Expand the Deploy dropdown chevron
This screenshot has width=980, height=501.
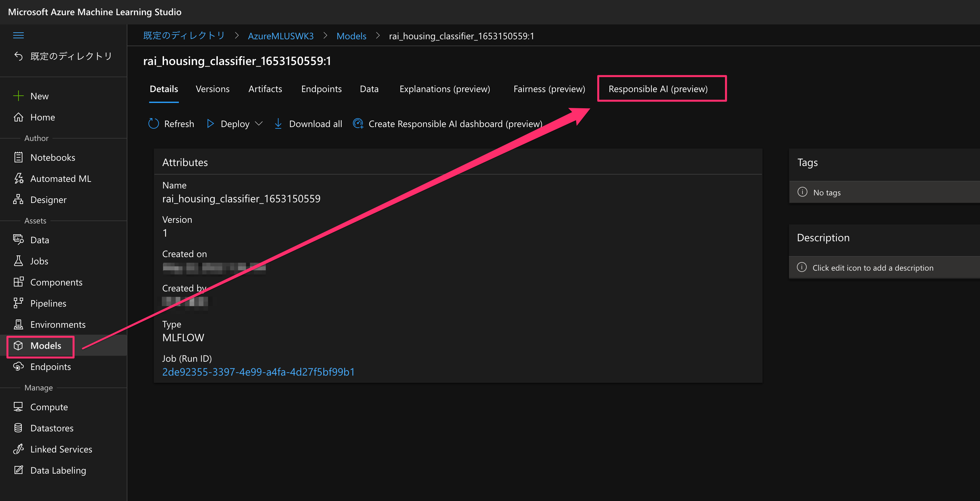pos(259,124)
